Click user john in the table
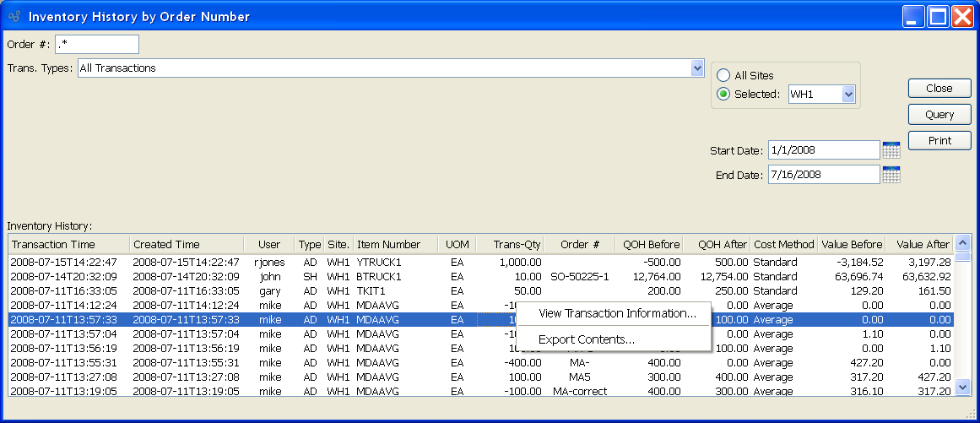 pos(270,276)
